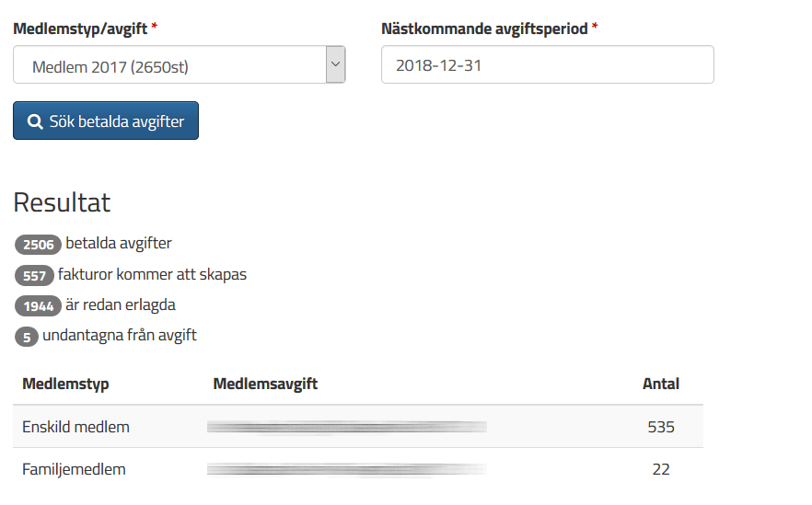Click the blurred fee for Enskild medlem
The image size is (812, 505).
(x=347, y=427)
